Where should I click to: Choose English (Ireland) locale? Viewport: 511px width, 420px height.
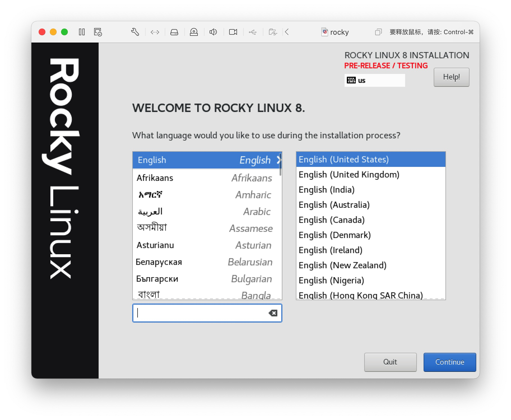pos(371,250)
